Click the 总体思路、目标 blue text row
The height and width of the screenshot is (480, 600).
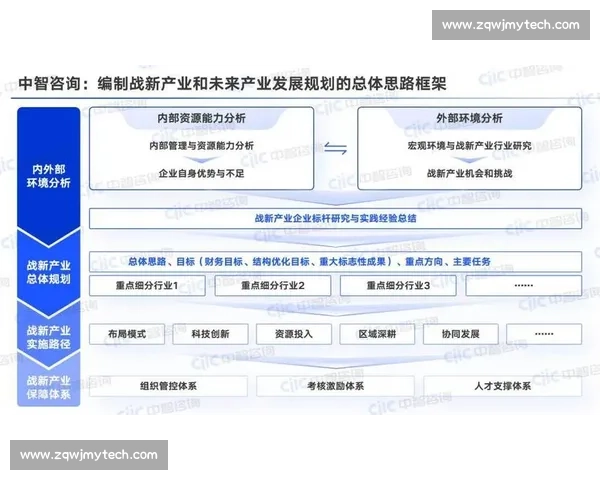click(336, 261)
